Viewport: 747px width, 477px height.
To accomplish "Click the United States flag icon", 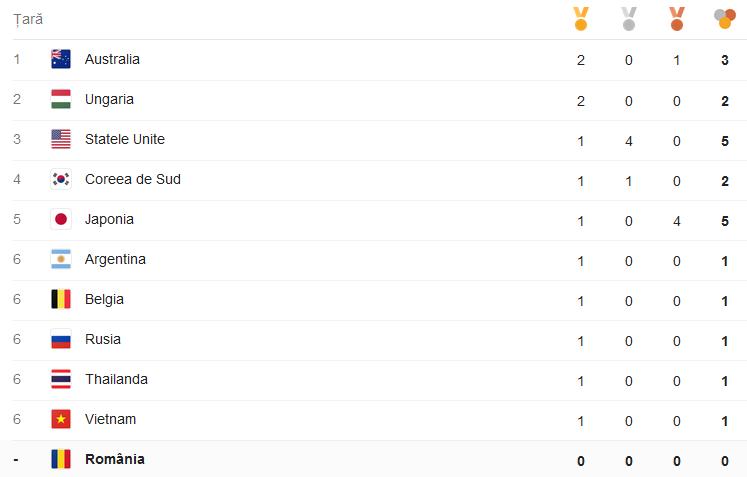I will point(61,139).
